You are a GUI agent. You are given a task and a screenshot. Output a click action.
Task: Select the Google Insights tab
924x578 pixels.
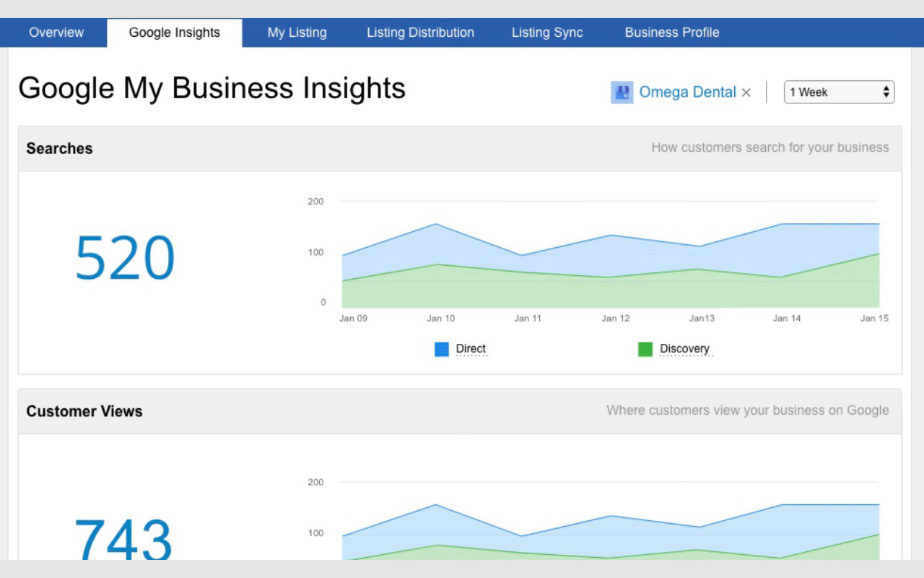pyautogui.click(x=175, y=33)
